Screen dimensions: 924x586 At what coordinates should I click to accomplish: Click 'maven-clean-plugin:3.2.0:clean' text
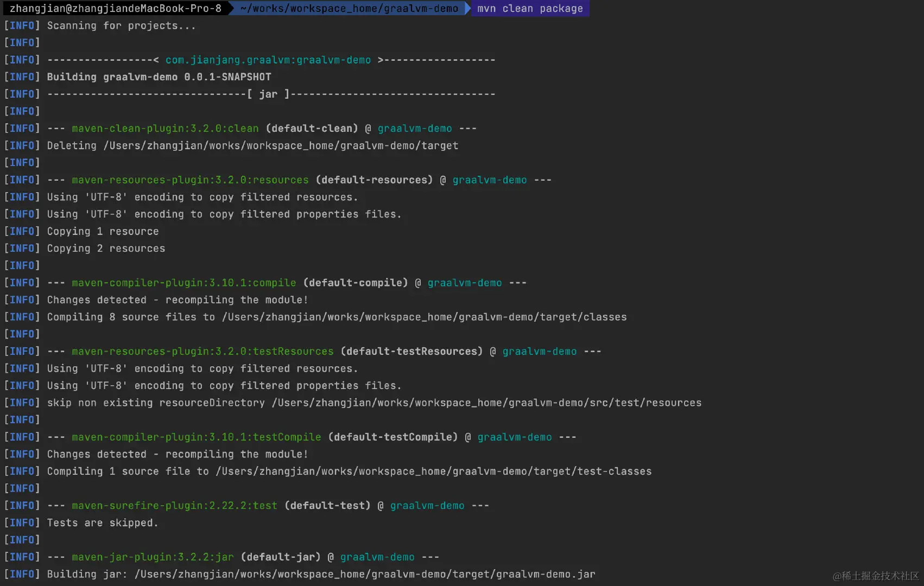[166, 129]
